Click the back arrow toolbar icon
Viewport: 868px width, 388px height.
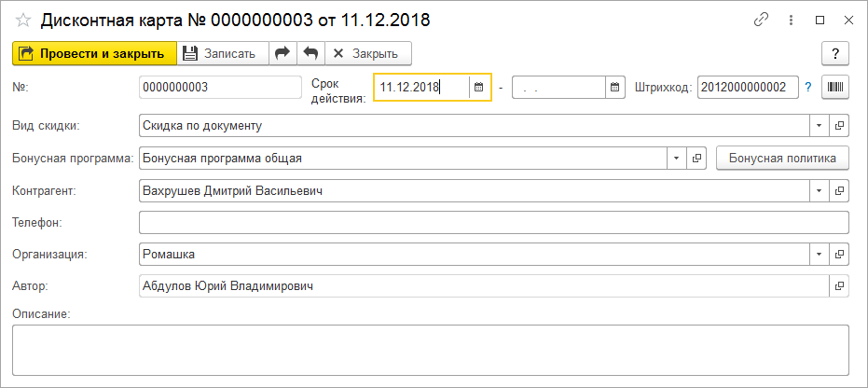point(310,53)
